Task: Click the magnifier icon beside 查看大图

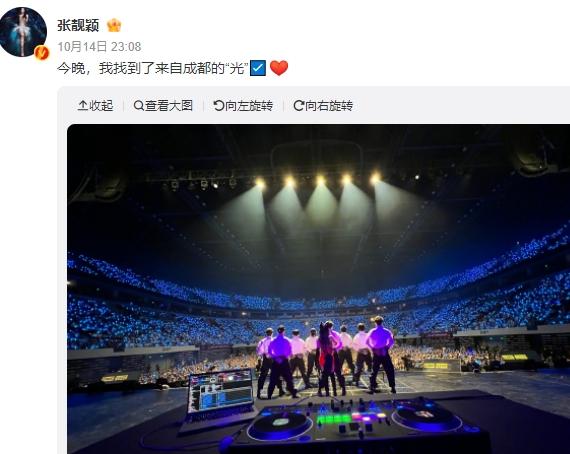Action: coord(139,106)
